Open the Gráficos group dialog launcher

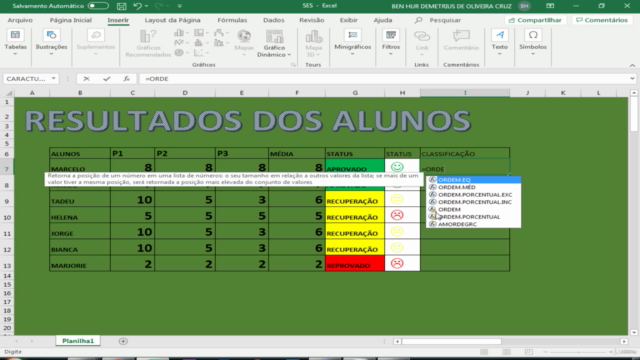point(293,65)
